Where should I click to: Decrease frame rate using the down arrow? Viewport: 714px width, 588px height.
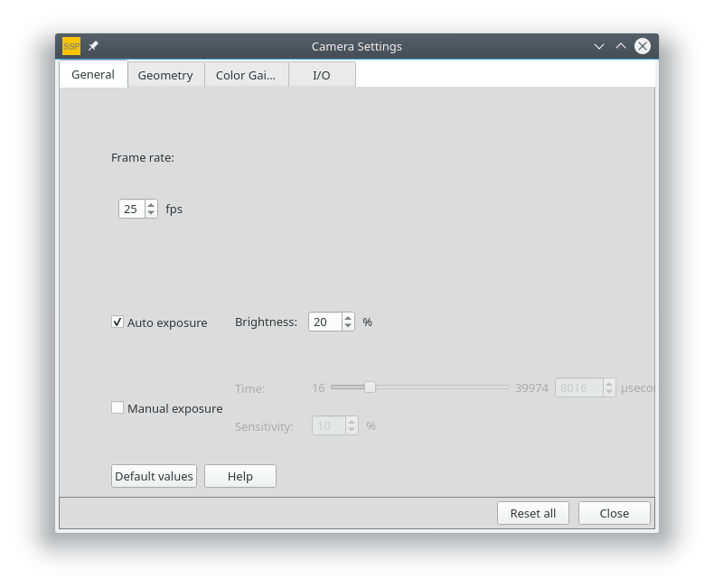tap(151, 213)
